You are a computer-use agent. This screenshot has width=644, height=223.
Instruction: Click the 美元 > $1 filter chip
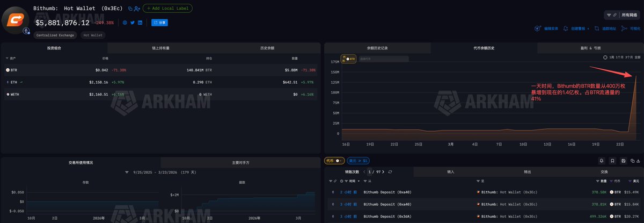click(x=357, y=160)
